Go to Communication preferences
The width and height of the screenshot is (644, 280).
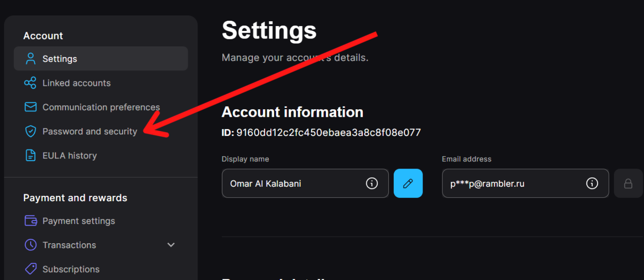click(x=101, y=107)
